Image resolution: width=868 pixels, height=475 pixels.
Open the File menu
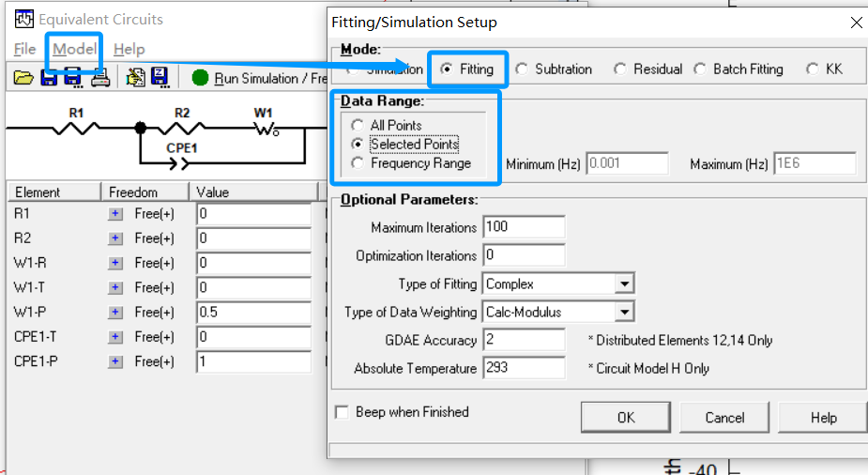[25, 49]
